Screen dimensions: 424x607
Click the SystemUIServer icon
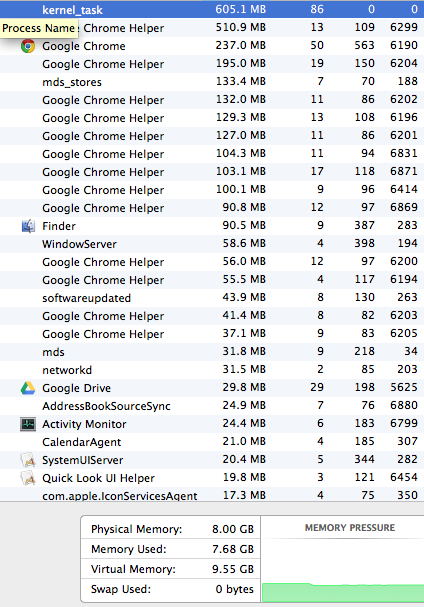pos(28,460)
